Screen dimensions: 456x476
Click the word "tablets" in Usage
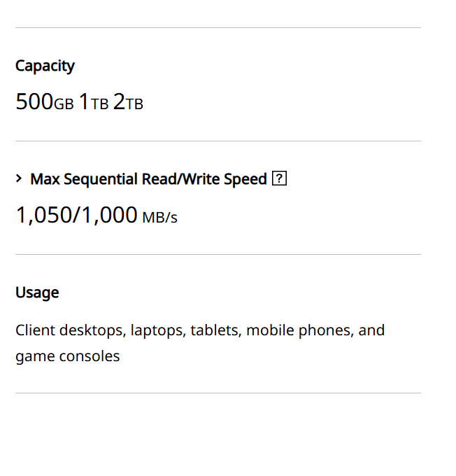215,330
